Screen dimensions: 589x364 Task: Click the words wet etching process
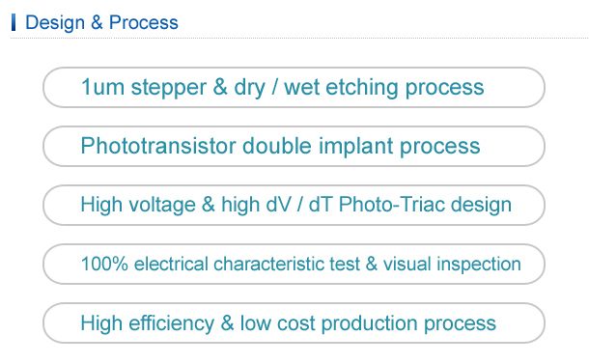click(x=384, y=88)
